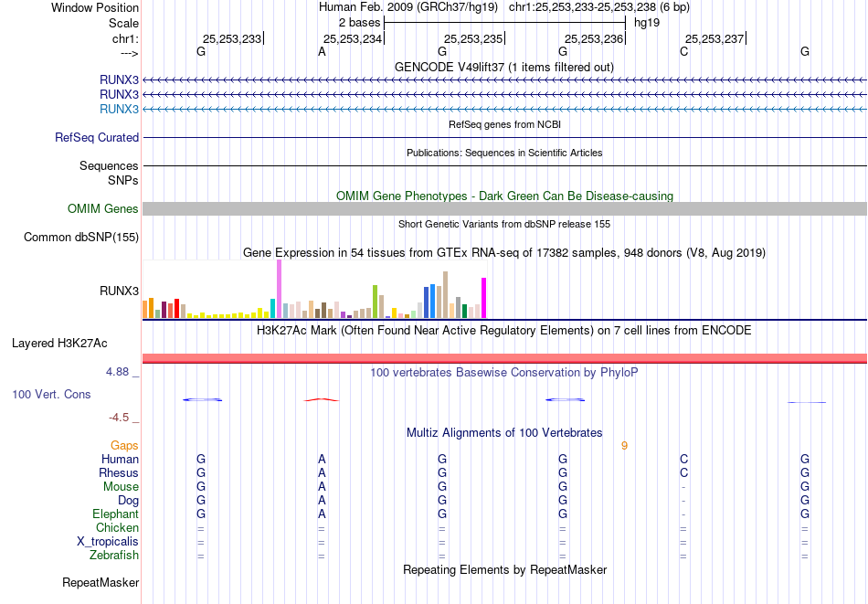Click the Sequences track label
This screenshot has height=604, width=868.
coord(109,165)
